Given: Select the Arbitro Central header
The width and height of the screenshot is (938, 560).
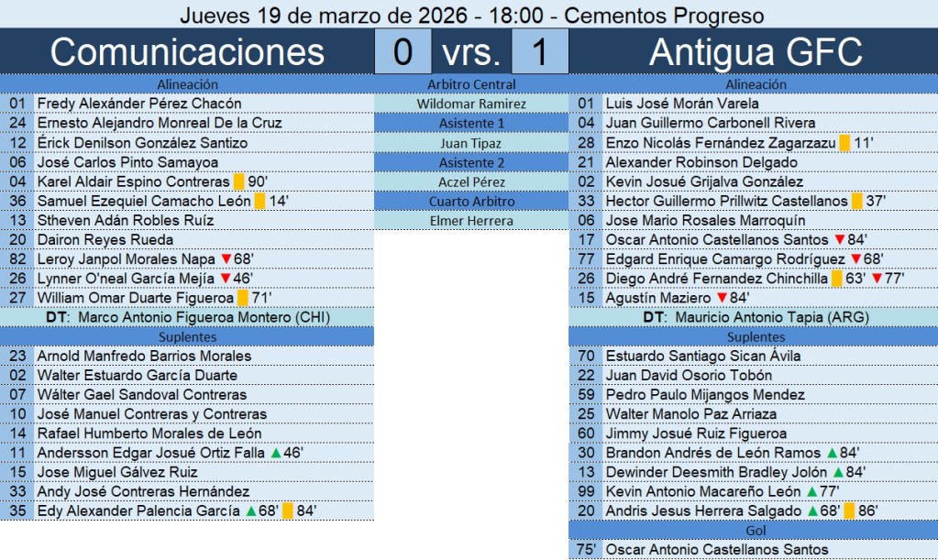Looking at the screenshot, I should 471,84.
